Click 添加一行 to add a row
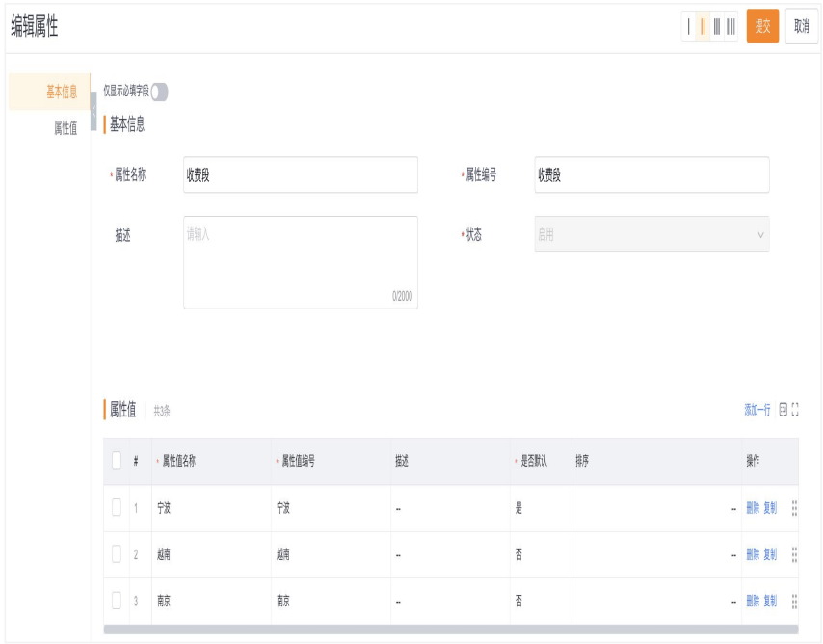The height and width of the screenshot is (644, 823). pos(757,410)
